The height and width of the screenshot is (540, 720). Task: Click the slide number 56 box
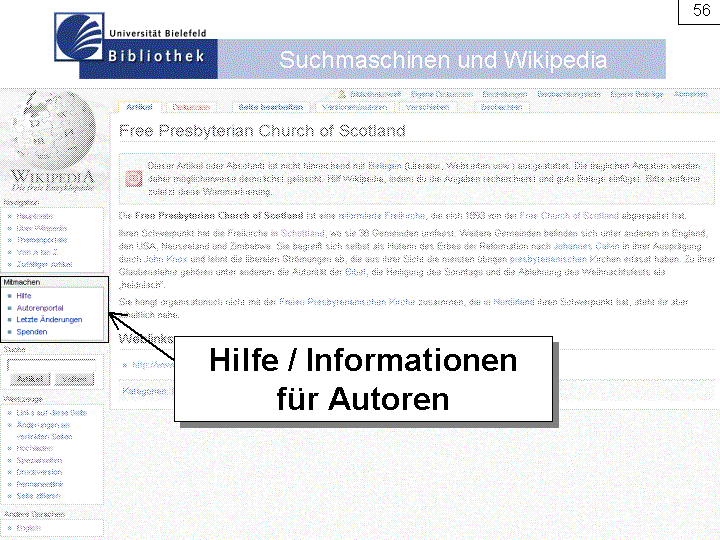[x=701, y=11]
